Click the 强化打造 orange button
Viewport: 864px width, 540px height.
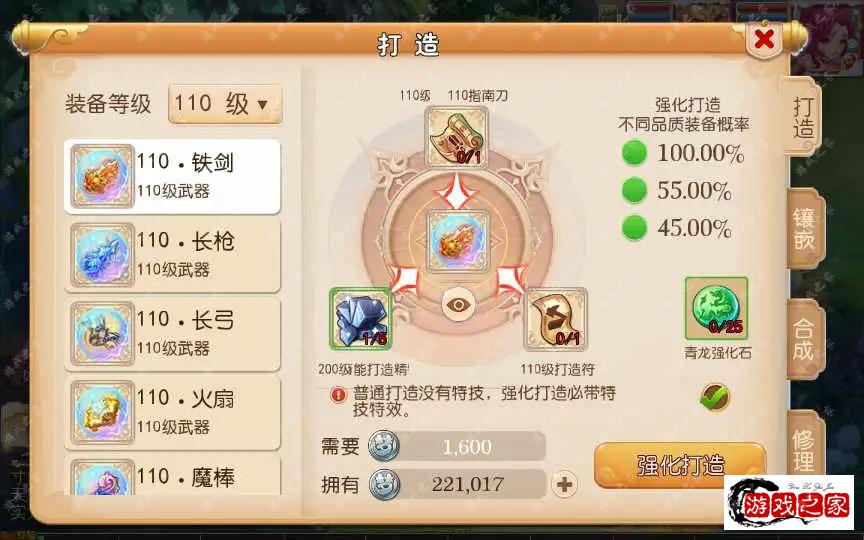tap(680, 466)
